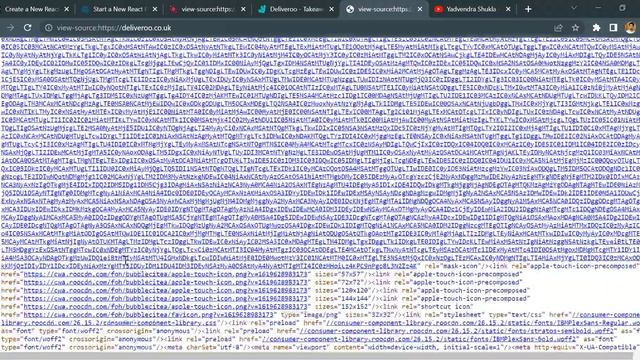Switch to the Yadvendra Shukla YouTube tab
Viewport: 640px width, 360px height.
click(471, 9)
